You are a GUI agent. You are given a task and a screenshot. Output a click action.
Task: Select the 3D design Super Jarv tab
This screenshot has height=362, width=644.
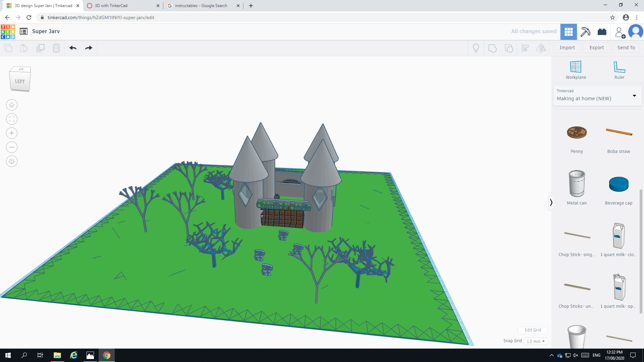coord(43,6)
